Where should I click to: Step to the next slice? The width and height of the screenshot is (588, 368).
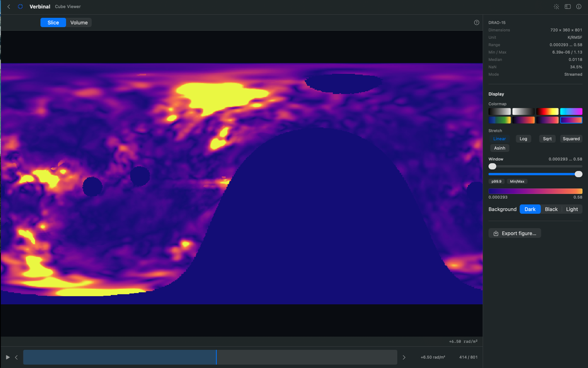404,357
